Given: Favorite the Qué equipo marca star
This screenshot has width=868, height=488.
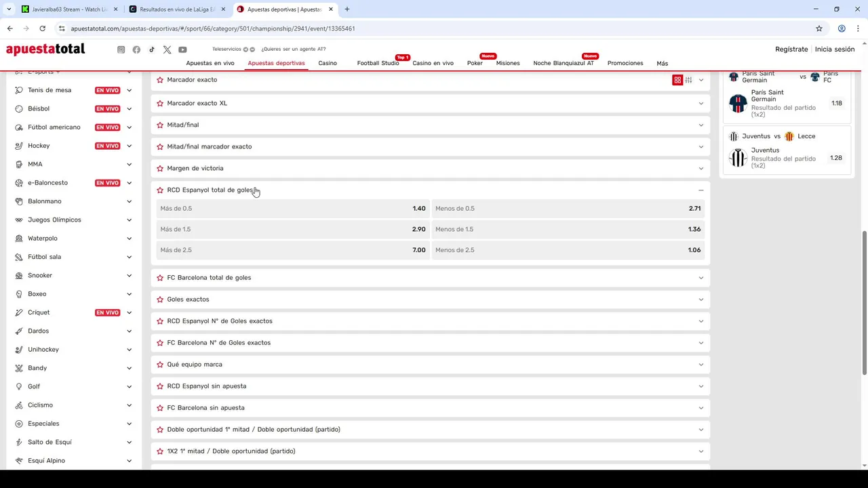Looking at the screenshot, I should click(160, 364).
